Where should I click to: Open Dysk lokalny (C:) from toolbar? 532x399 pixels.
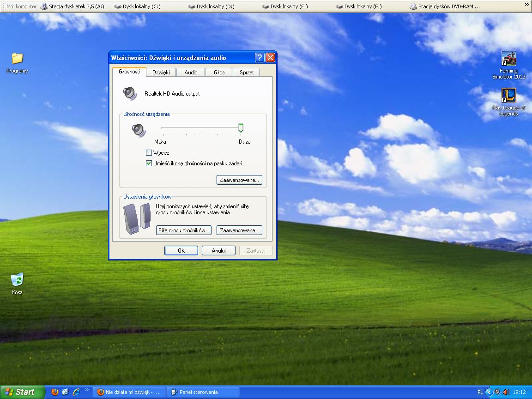(x=138, y=6)
